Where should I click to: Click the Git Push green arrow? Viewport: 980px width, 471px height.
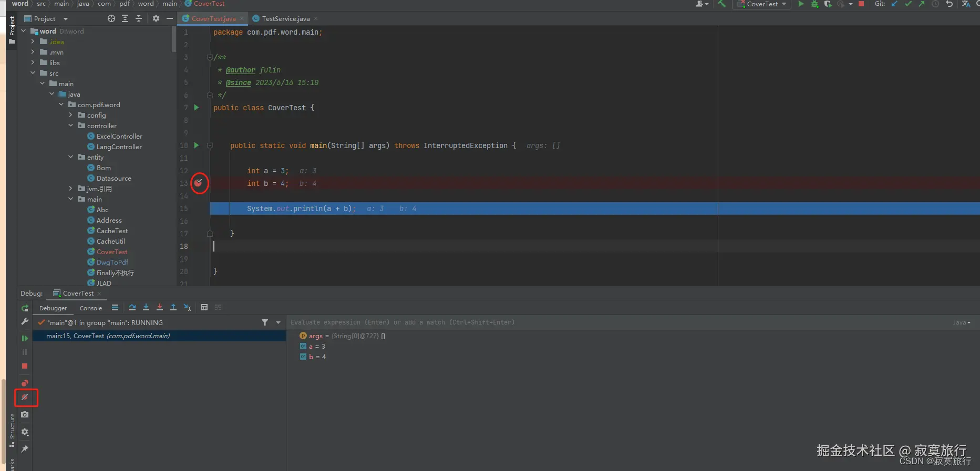click(x=922, y=4)
